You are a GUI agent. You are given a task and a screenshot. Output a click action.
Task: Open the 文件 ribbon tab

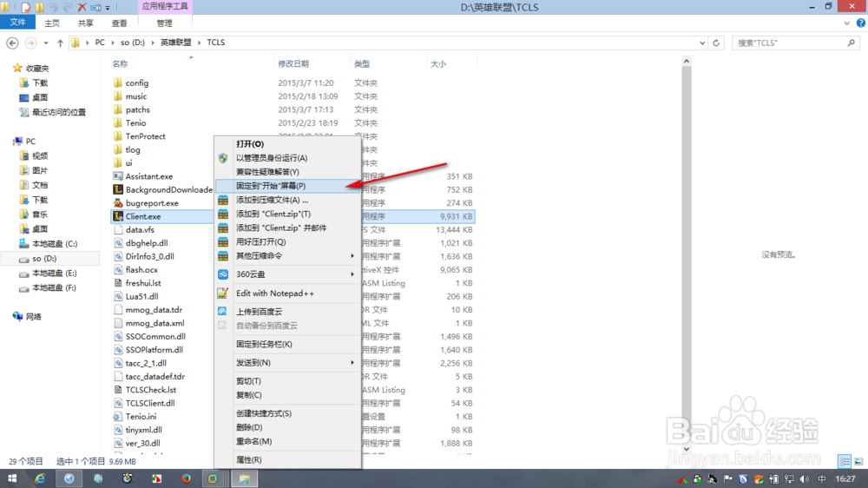pos(17,23)
